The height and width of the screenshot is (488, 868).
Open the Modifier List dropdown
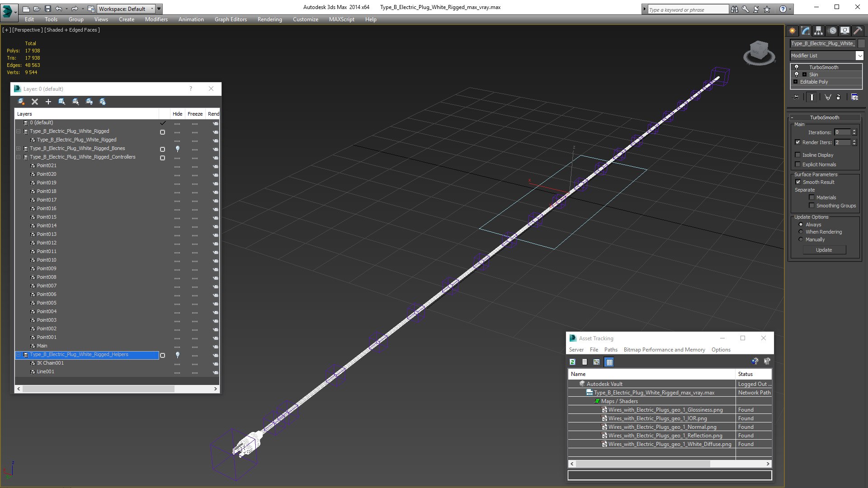[859, 56]
